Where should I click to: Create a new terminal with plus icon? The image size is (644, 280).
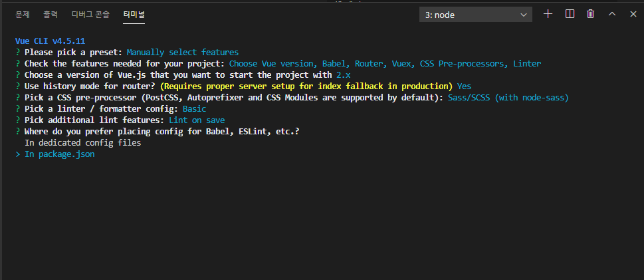click(x=548, y=14)
